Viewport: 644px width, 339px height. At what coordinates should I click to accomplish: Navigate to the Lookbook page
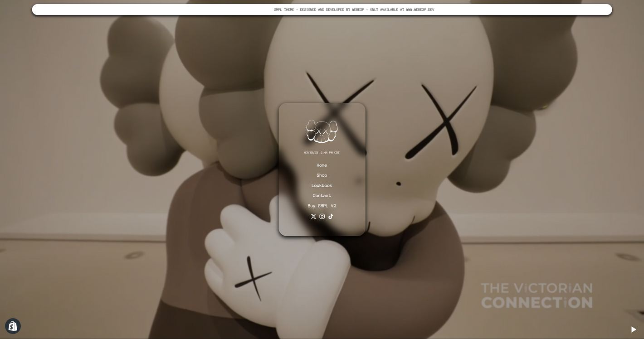322,186
